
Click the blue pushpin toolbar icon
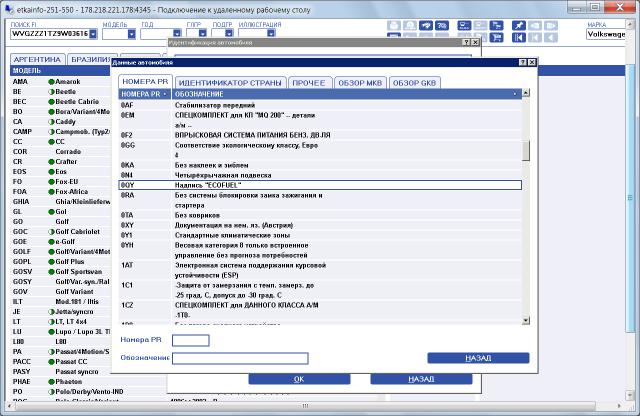point(519,26)
